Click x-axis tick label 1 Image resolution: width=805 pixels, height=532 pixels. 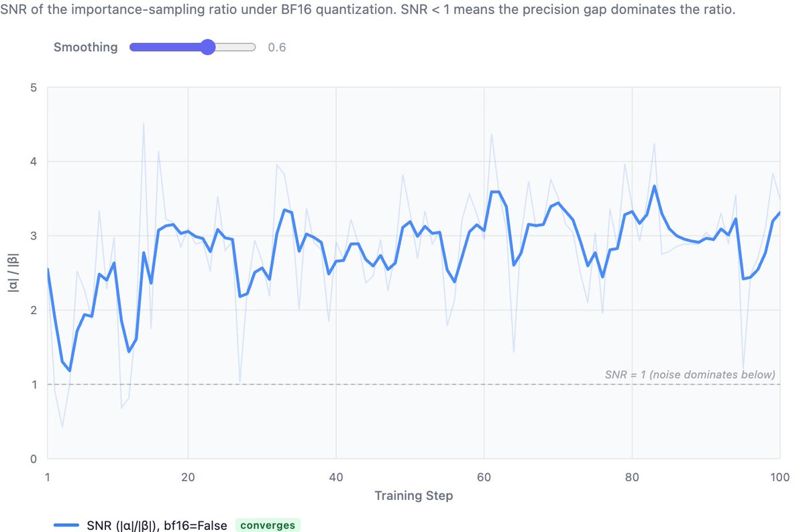pyautogui.click(x=48, y=477)
